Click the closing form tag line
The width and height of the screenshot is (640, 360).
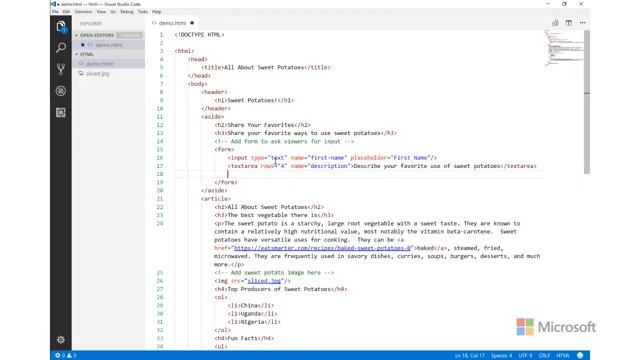226,182
